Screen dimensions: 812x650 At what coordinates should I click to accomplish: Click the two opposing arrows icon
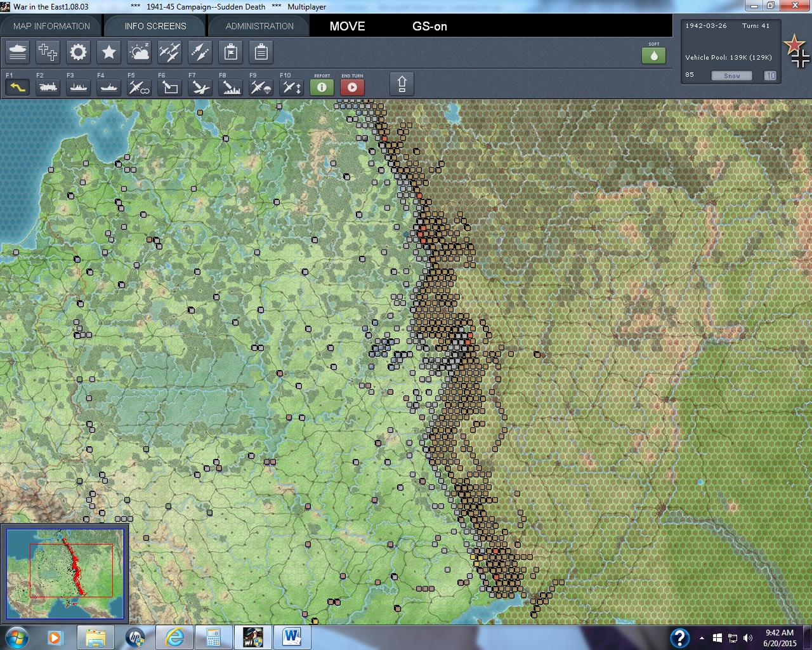[200, 52]
